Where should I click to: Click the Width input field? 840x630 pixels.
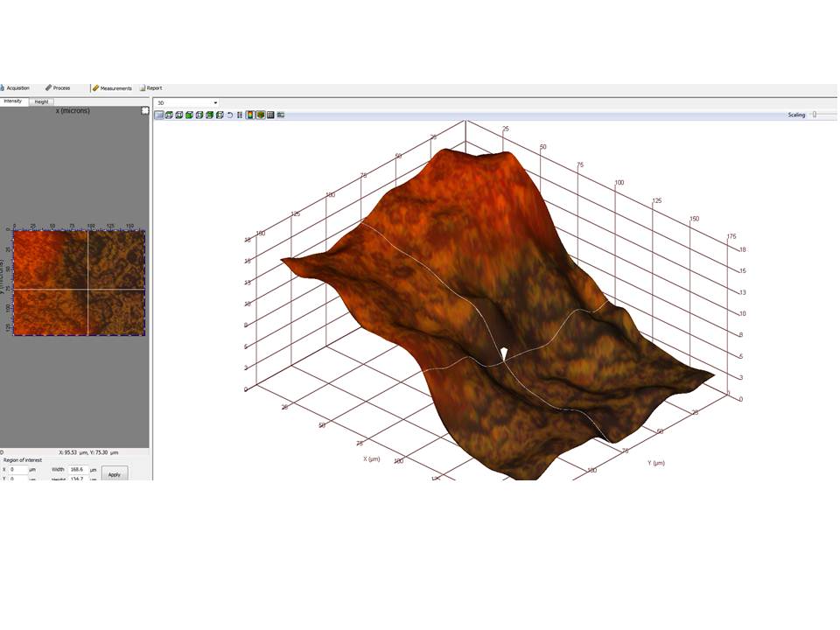pos(78,469)
